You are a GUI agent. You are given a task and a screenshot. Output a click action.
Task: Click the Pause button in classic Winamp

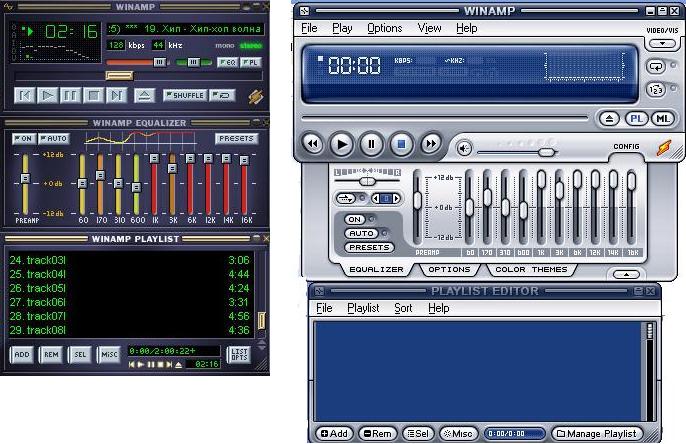[70, 96]
